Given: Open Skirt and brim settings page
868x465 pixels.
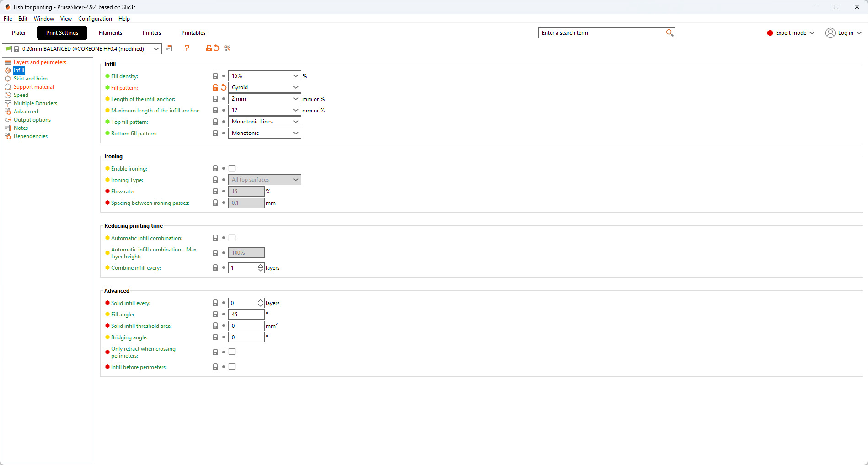Looking at the screenshot, I should tap(31, 79).
